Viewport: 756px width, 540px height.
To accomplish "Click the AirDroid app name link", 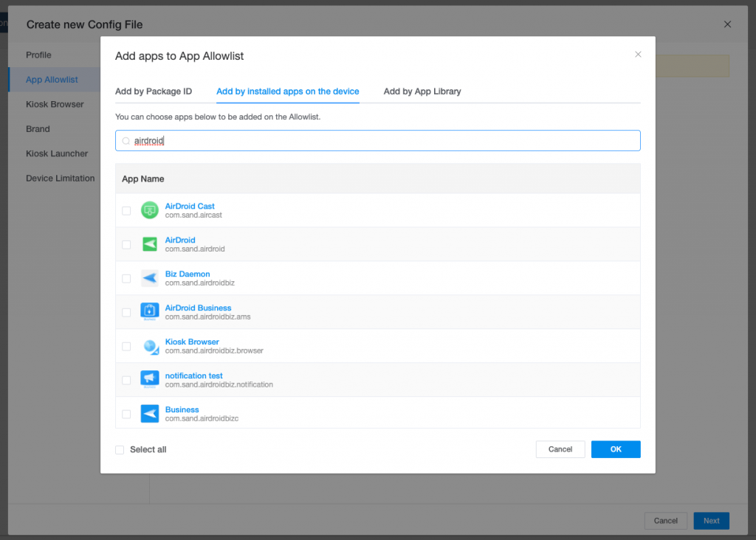I will (x=180, y=240).
